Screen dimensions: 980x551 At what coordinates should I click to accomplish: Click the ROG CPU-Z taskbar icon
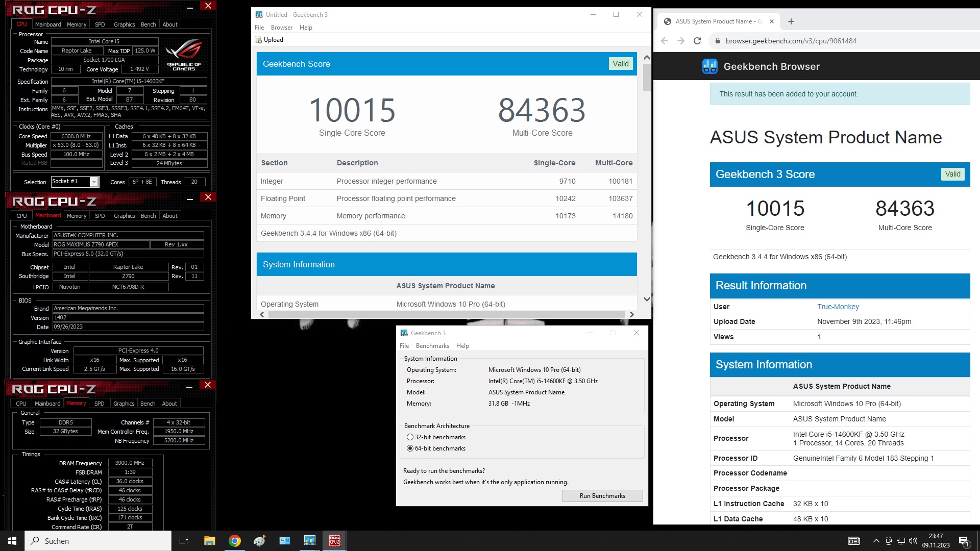pyautogui.click(x=335, y=541)
